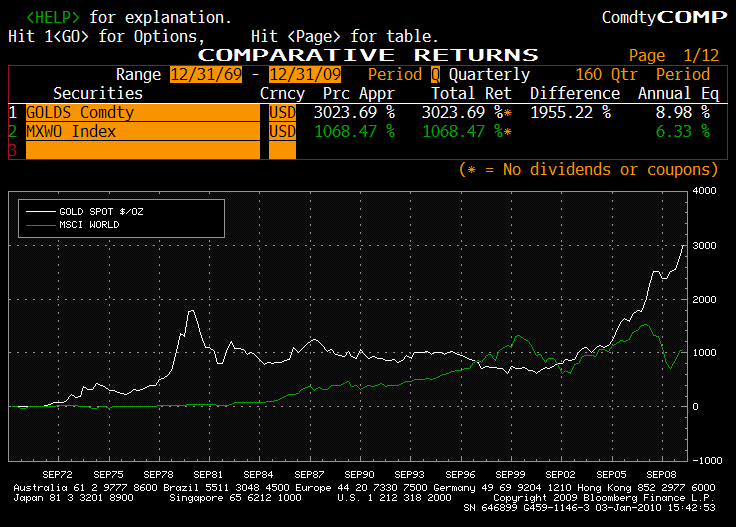This screenshot has height=527, width=736.
Task: Click the SEP99 x-axis label
Action: (x=510, y=474)
